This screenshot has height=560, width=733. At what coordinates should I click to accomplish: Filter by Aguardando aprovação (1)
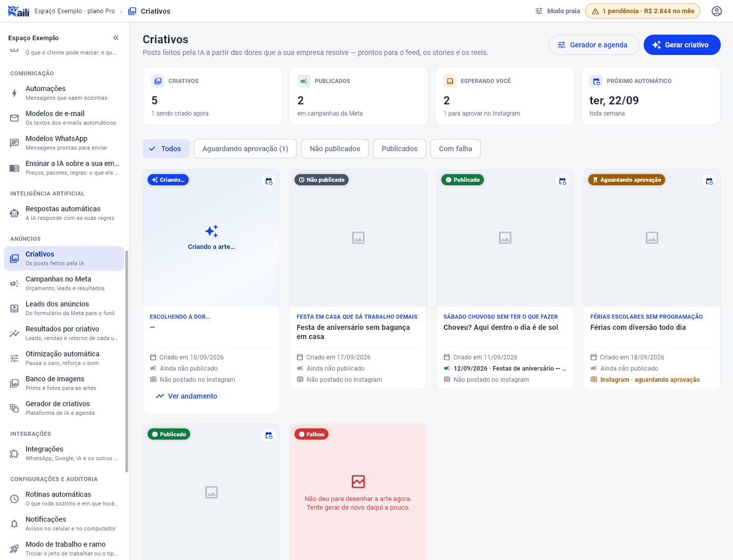pyautogui.click(x=245, y=149)
